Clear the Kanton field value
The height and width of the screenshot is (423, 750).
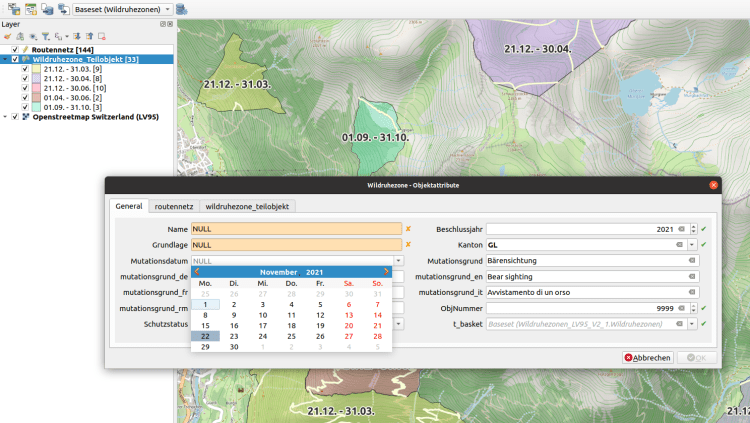[679, 245]
